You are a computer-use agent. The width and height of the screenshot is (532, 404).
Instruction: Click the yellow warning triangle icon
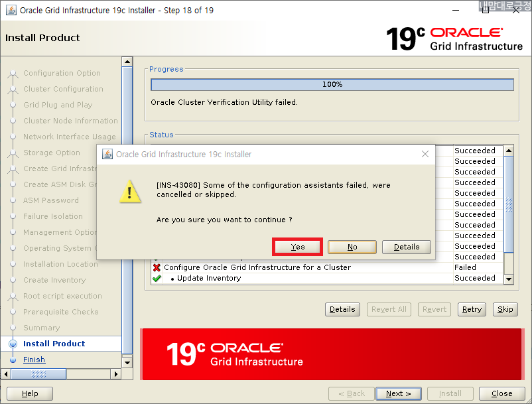click(130, 192)
